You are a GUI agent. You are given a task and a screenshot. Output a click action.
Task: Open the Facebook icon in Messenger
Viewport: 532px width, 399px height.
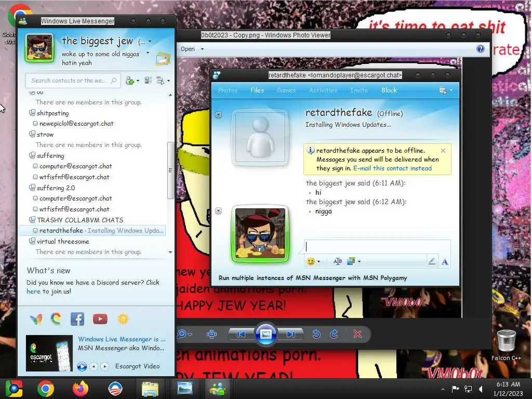77,320
